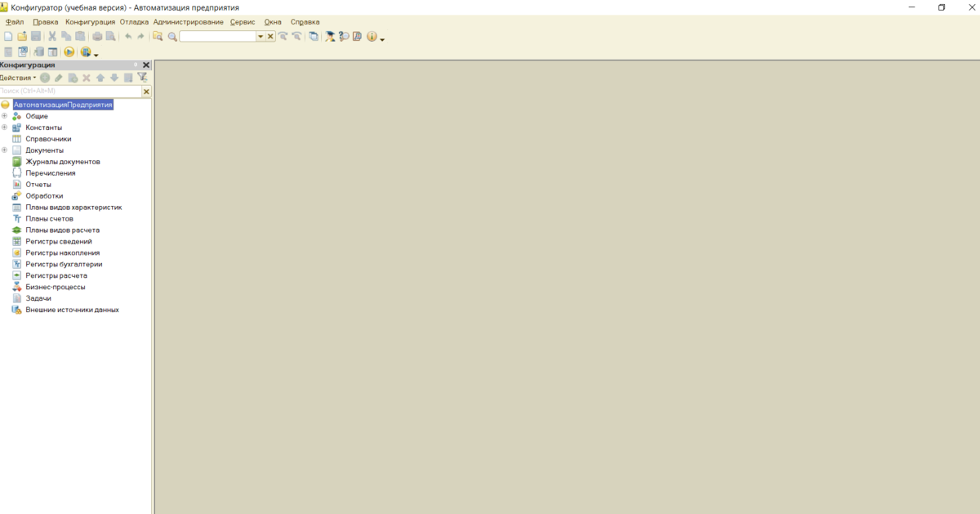Click the Copy icon in the main toolbar
The width and height of the screenshot is (980, 514).
click(x=66, y=36)
